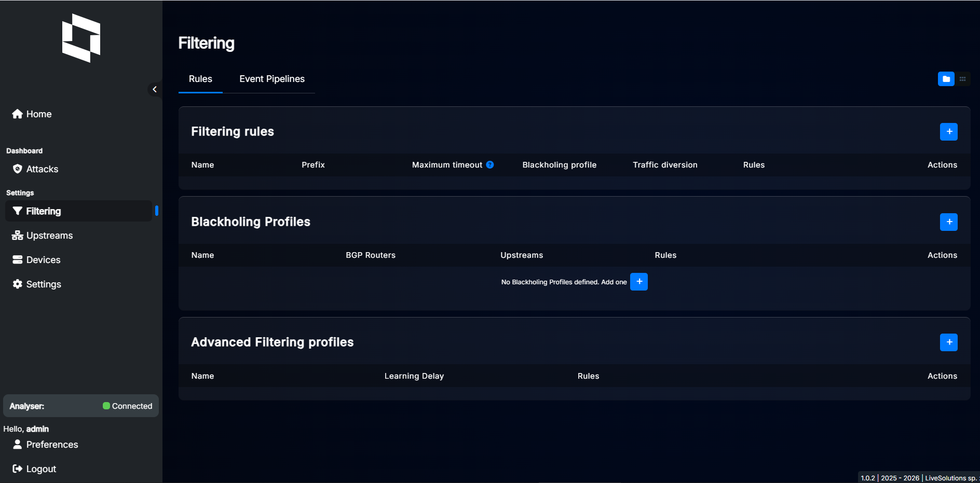Collapse the sidebar with the chevron

[x=154, y=89]
